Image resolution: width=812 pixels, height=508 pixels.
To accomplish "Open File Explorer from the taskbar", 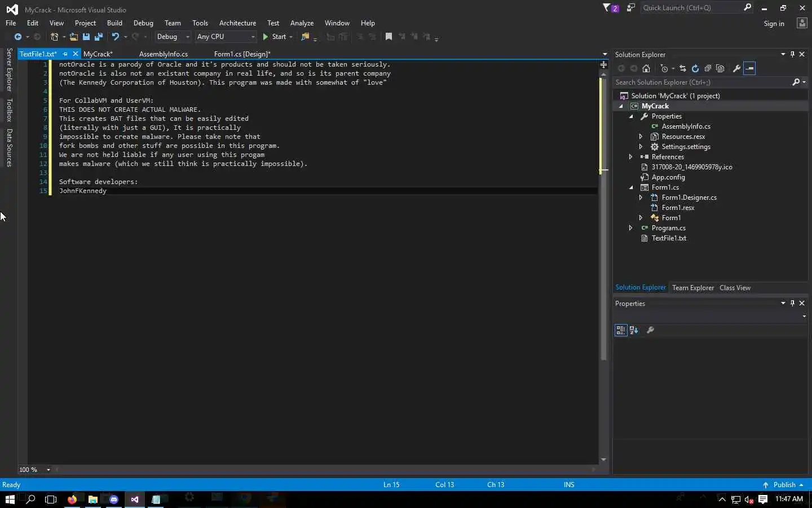I will (x=93, y=499).
